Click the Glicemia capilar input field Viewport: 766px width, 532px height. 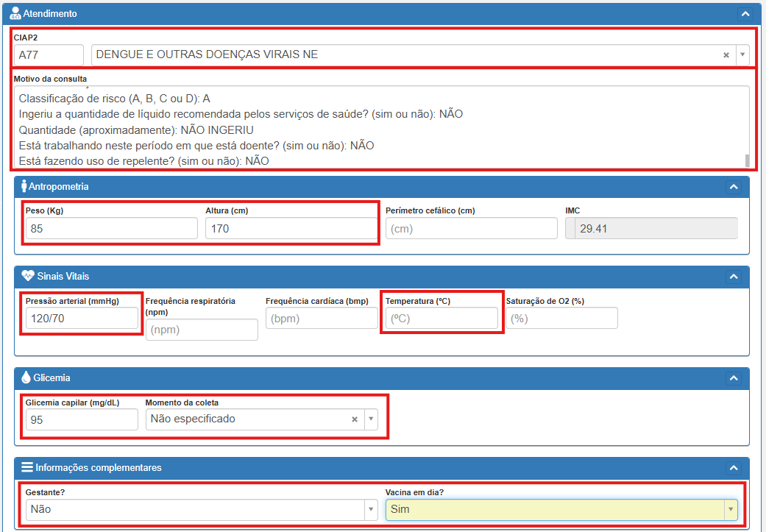[x=81, y=419]
